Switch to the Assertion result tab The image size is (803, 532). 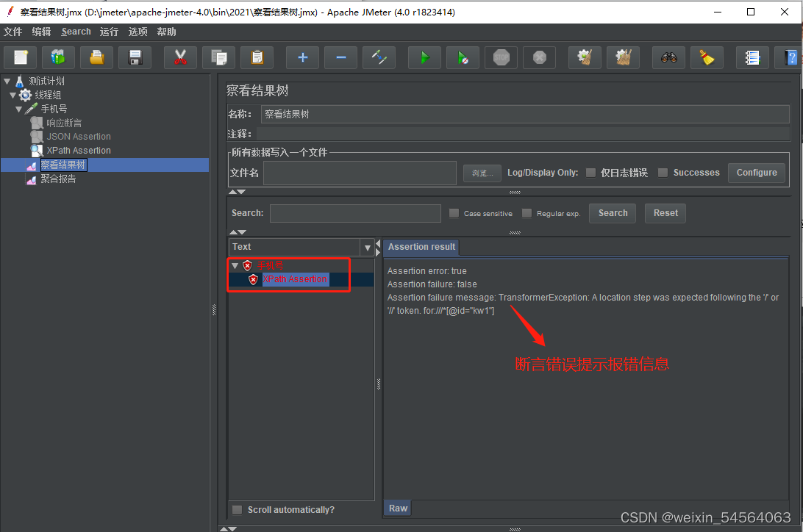421,247
